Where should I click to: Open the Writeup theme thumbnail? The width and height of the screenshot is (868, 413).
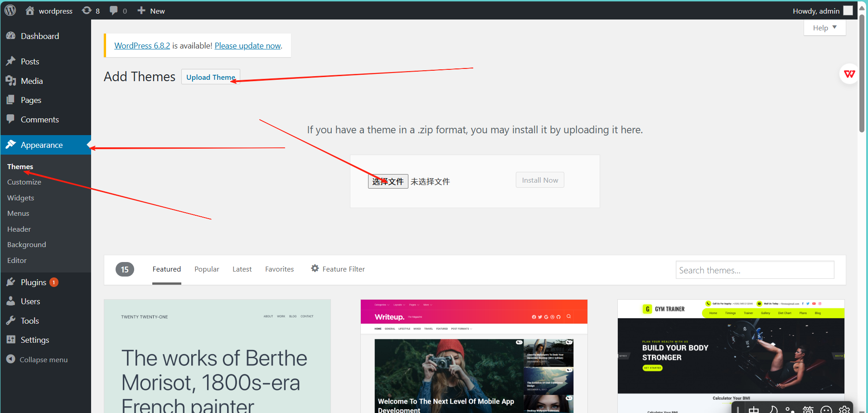click(x=474, y=356)
